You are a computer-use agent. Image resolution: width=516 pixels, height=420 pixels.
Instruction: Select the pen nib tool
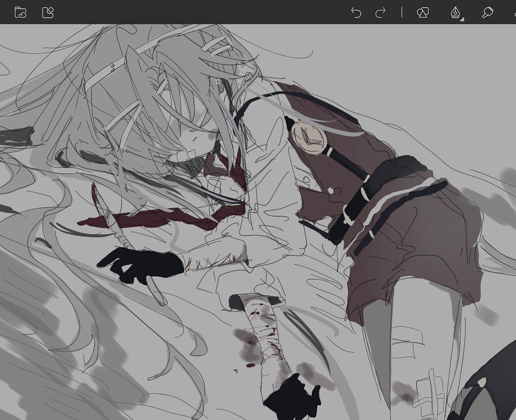(455, 12)
